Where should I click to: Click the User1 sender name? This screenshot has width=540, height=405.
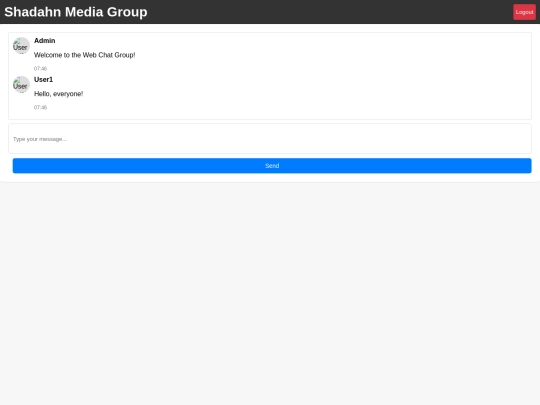(x=43, y=80)
